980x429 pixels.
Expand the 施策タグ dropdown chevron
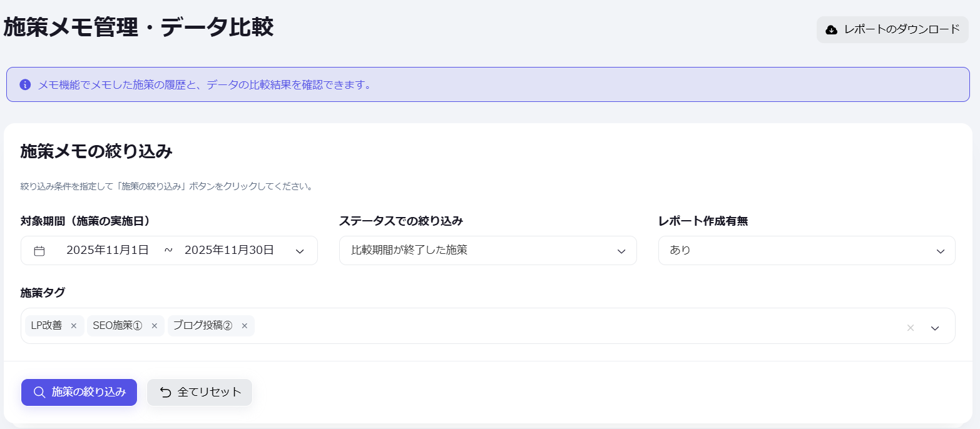(934, 327)
